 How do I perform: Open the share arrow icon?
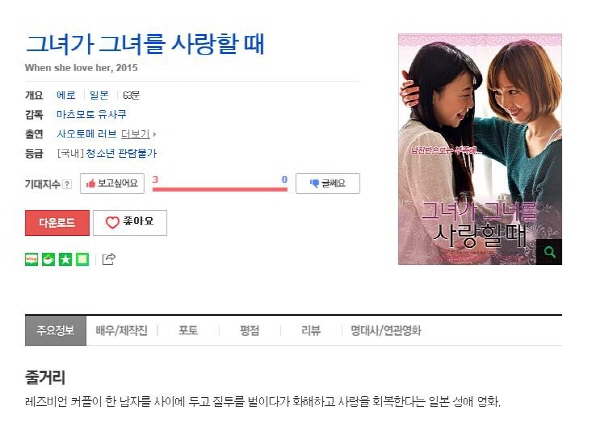coord(109,259)
